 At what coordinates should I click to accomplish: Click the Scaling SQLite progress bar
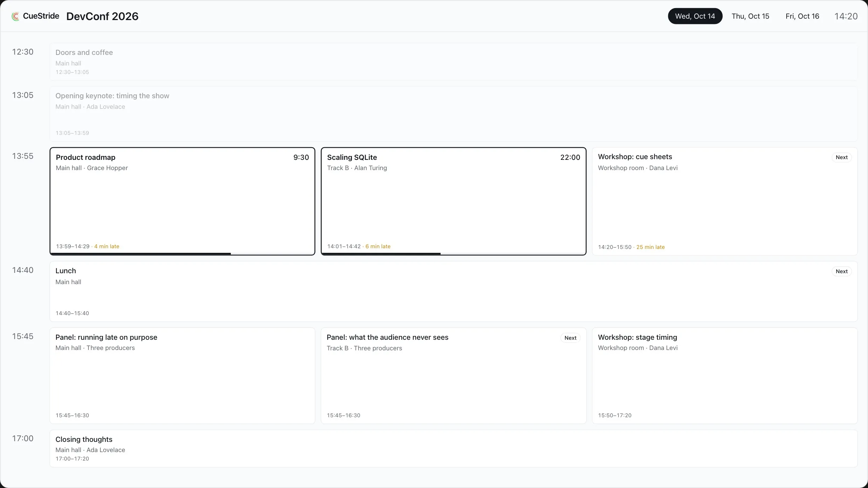453,254
